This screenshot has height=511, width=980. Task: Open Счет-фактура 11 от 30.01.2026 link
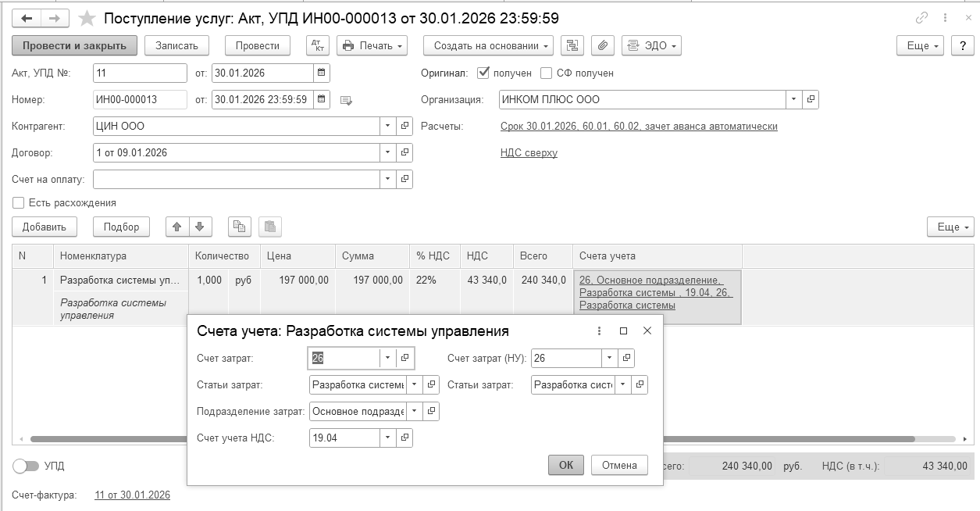(x=132, y=495)
